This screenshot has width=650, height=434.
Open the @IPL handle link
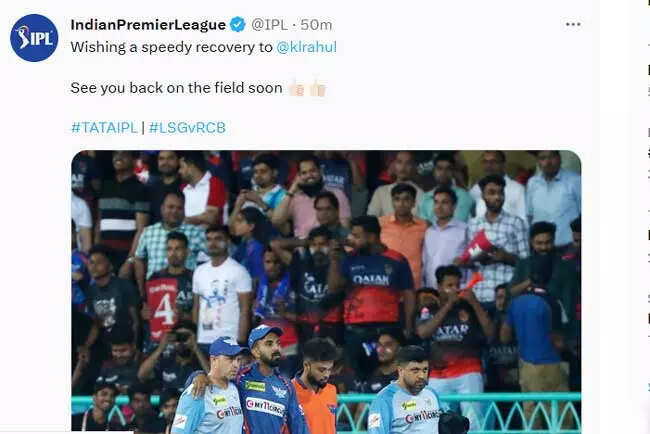tap(269, 25)
